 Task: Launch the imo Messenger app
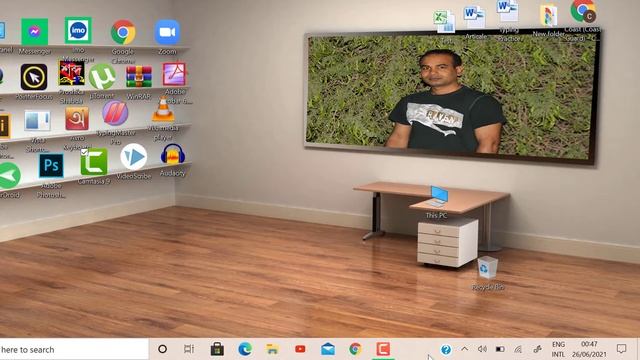78,30
